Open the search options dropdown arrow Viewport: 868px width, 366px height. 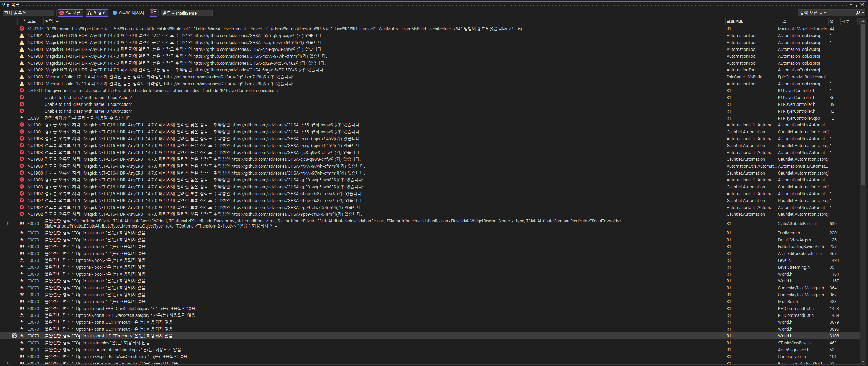[863, 13]
